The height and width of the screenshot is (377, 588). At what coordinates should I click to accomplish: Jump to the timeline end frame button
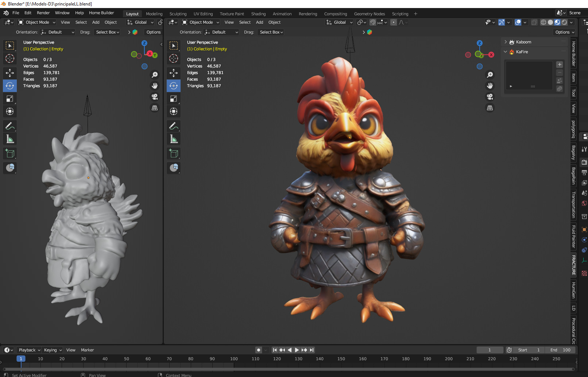coord(312,350)
